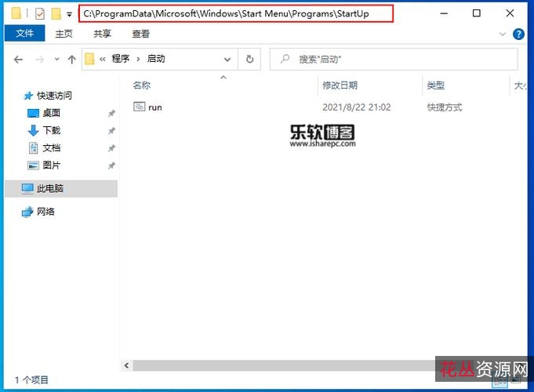Open 下载 in the navigation pane
Image resolution: width=534 pixels, height=392 pixels.
pos(52,130)
